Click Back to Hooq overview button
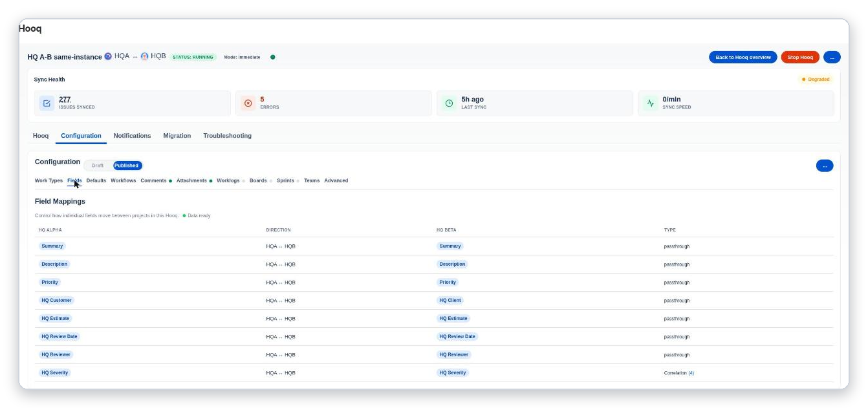 pyautogui.click(x=743, y=57)
